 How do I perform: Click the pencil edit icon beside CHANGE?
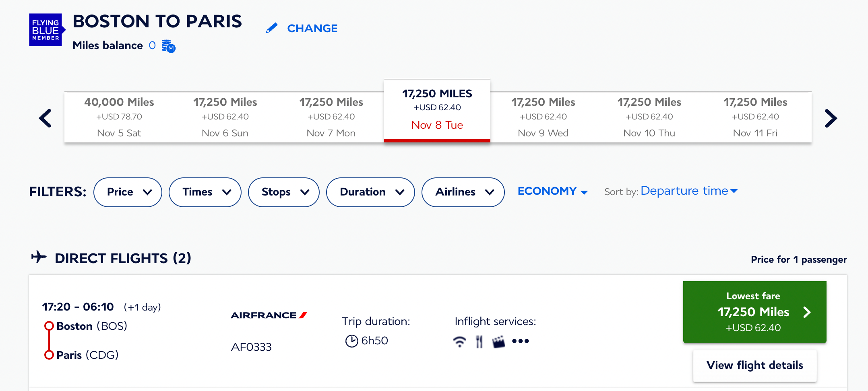point(272,28)
